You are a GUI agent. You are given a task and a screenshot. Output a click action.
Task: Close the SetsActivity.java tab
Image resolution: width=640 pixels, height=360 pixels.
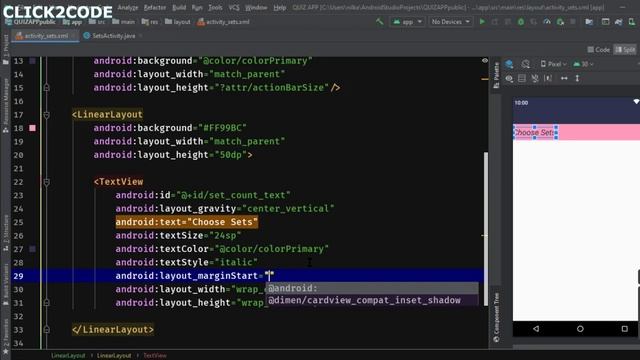[x=141, y=36]
